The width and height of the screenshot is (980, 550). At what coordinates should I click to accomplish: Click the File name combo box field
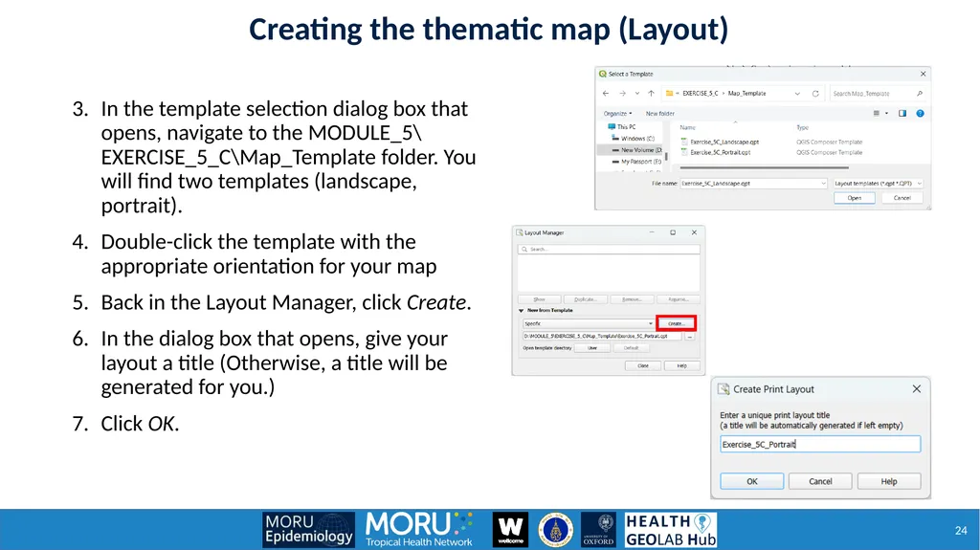tap(753, 183)
